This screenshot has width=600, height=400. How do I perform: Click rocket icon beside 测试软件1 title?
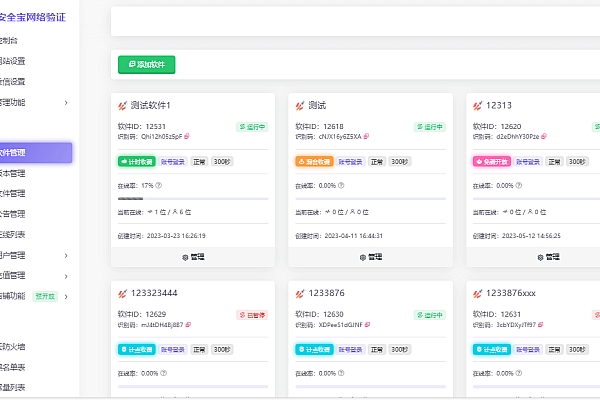point(122,106)
